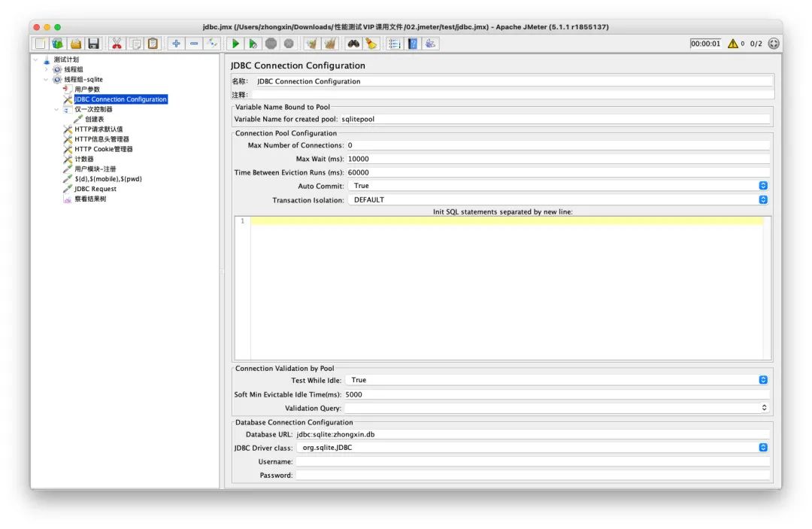
Task: Expand all nodes with the plus icon
Action: (176, 44)
